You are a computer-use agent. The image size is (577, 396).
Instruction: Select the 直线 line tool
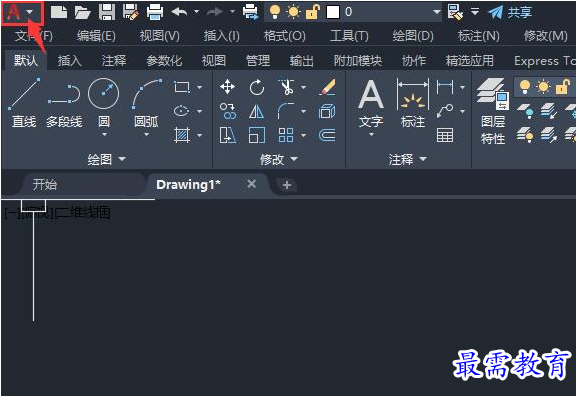[24, 103]
